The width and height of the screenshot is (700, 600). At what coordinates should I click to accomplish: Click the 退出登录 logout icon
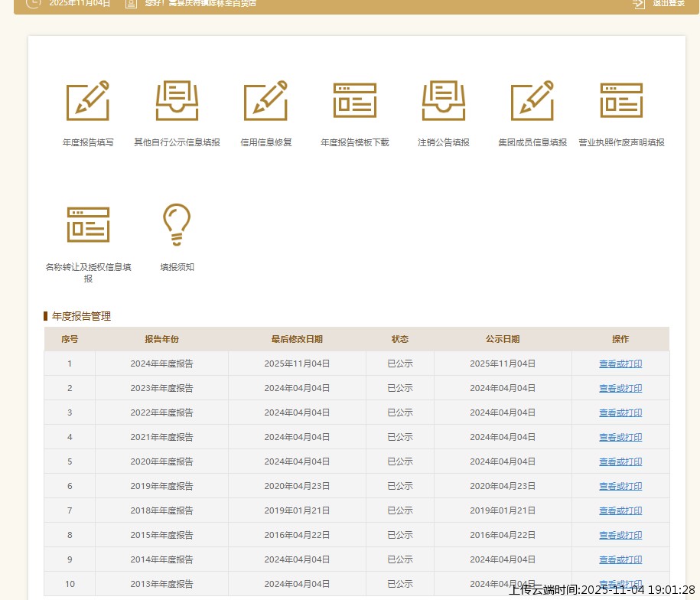pos(640,3)
